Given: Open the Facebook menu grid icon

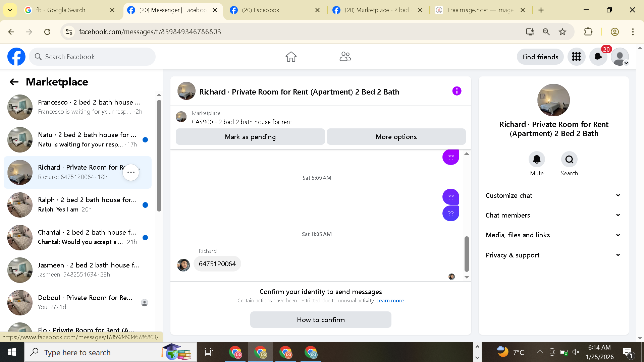Looking at the screenshot, I should point(576,57).
